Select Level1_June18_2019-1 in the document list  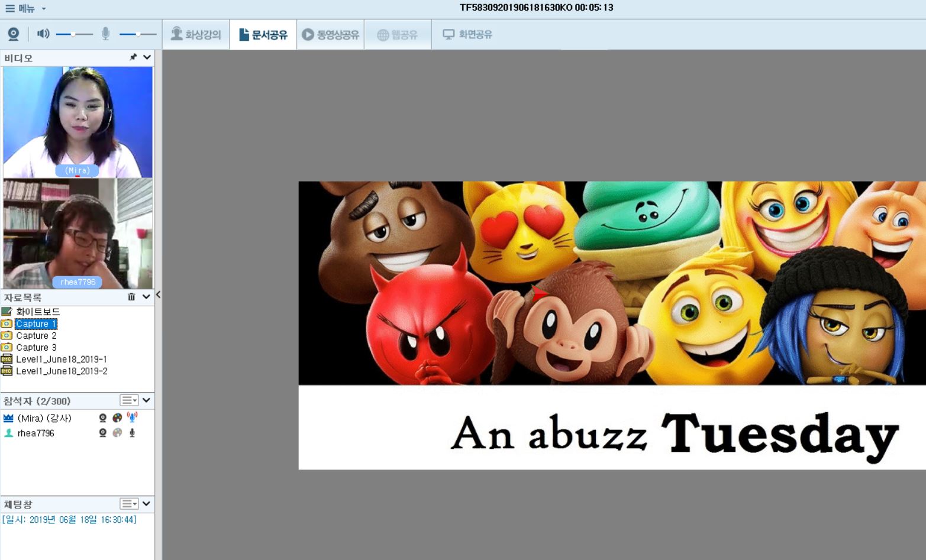[x=61, y=359]
